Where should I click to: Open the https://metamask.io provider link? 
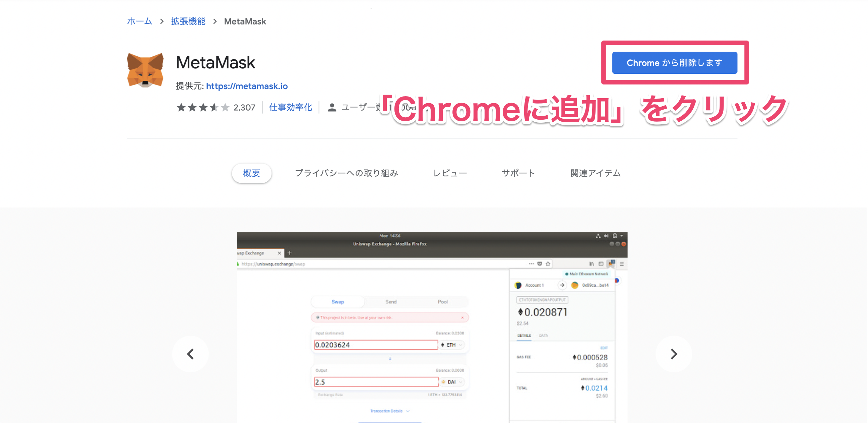click(x=247, y=86)
